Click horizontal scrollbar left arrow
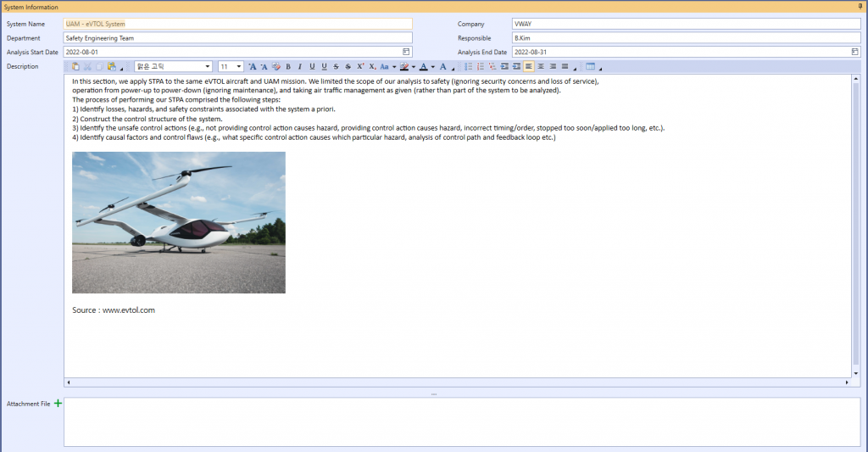Screen dimensions: 868x452 click(68, 382)
